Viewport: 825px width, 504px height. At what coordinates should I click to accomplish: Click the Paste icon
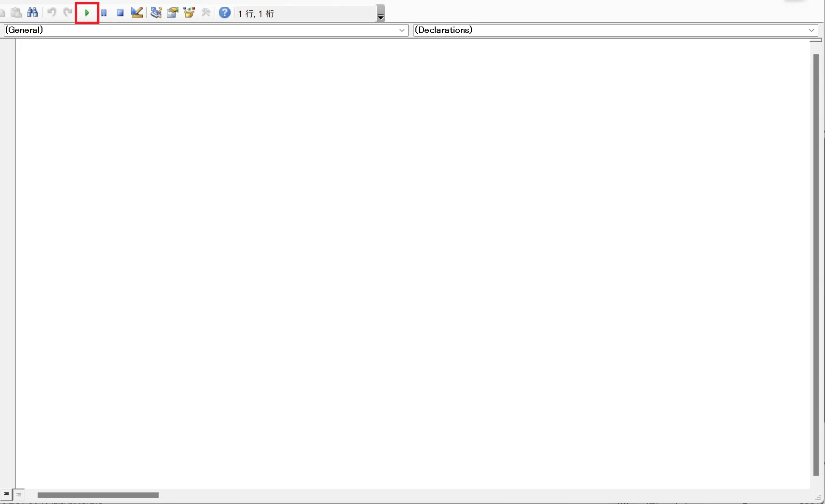tap(16, 13)
